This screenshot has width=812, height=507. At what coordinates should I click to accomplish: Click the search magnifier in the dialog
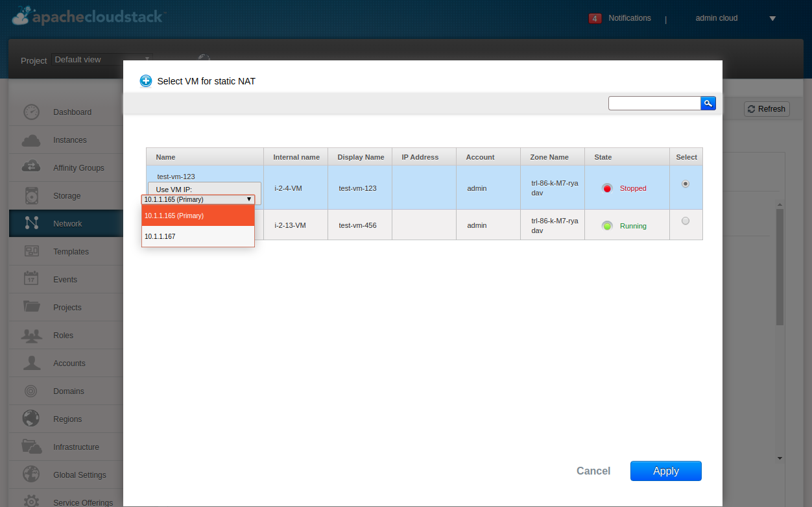tap(708, 103)
